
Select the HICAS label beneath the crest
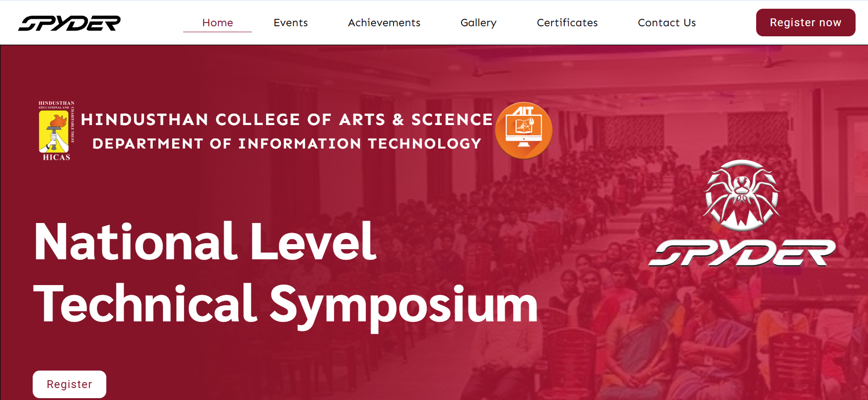57,157
